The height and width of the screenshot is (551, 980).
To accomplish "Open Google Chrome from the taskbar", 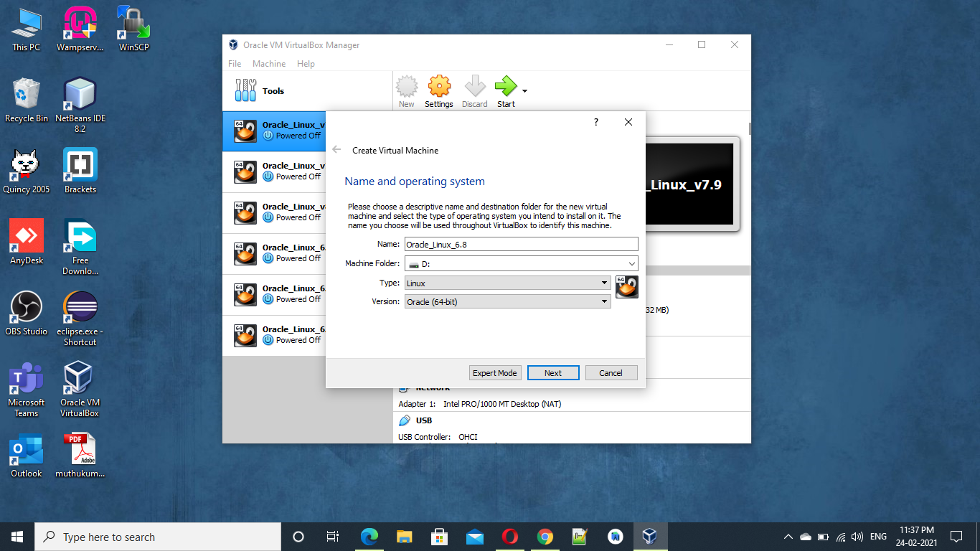I will tap(545, 537).
